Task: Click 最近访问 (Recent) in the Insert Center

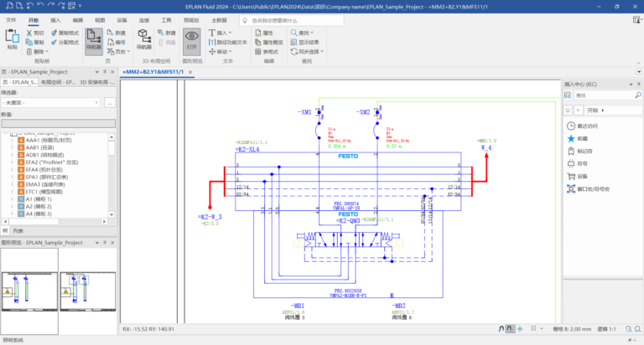Action: click(x=583, y=126)
